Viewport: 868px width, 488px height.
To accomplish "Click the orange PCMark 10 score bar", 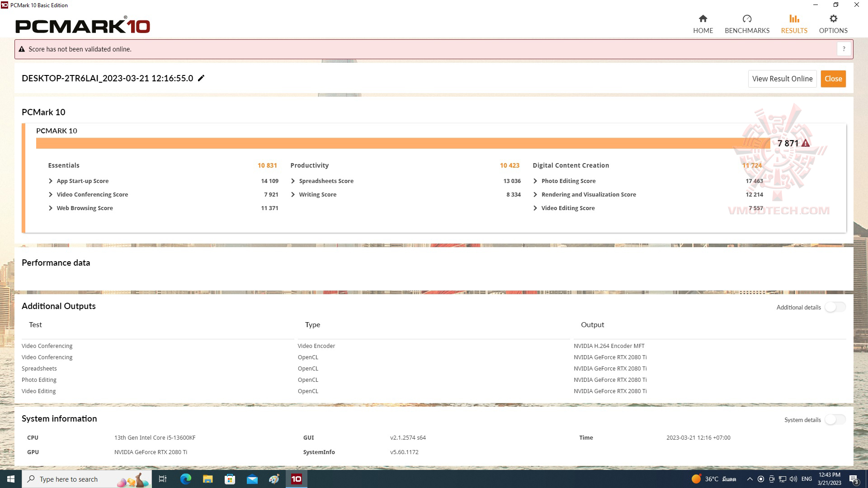I will point(402,143).
